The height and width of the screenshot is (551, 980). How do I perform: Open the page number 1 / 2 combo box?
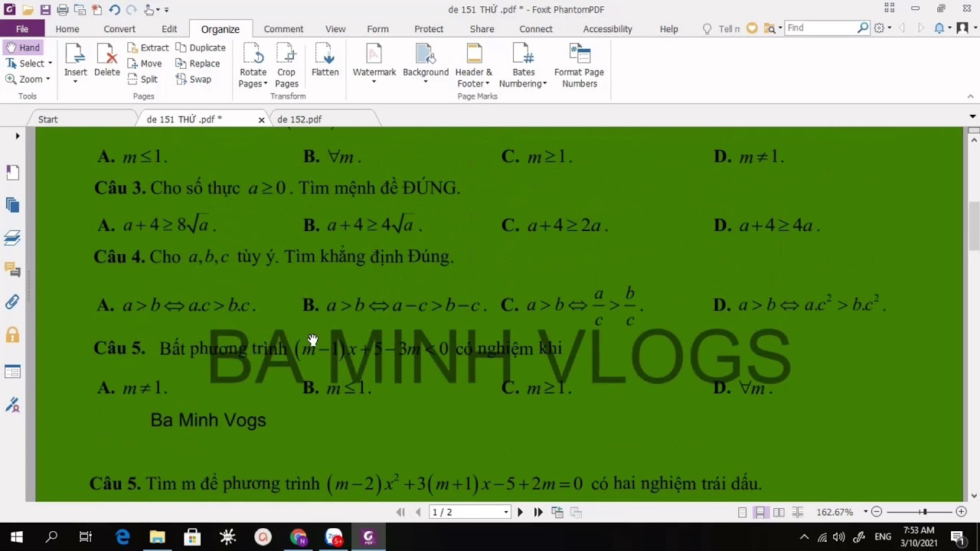click(x=470, y=512)
